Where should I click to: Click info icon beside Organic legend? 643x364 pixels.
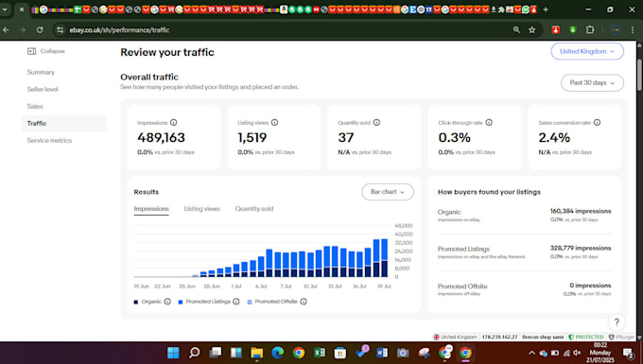tap(167, 302)
